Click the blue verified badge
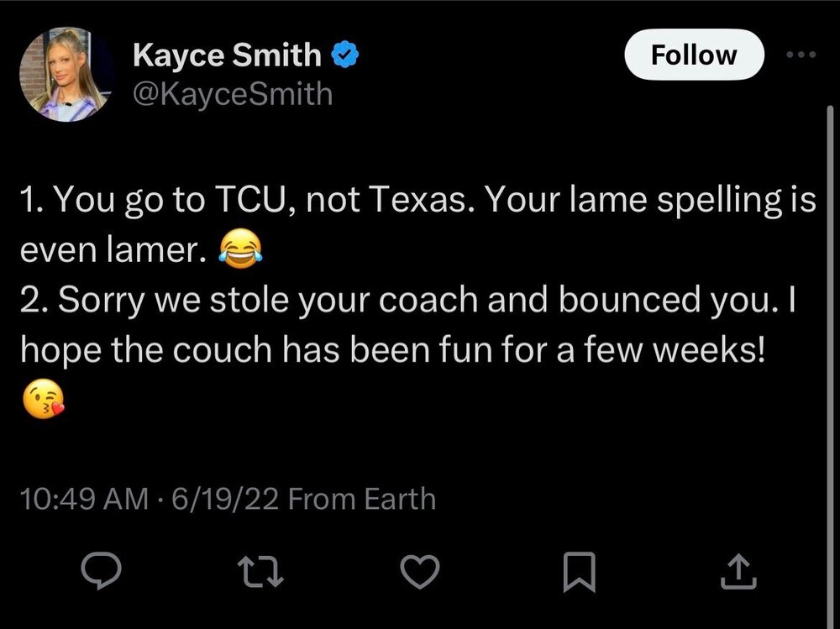This screenshot has width=840, height=629. (x=346, y=55)
